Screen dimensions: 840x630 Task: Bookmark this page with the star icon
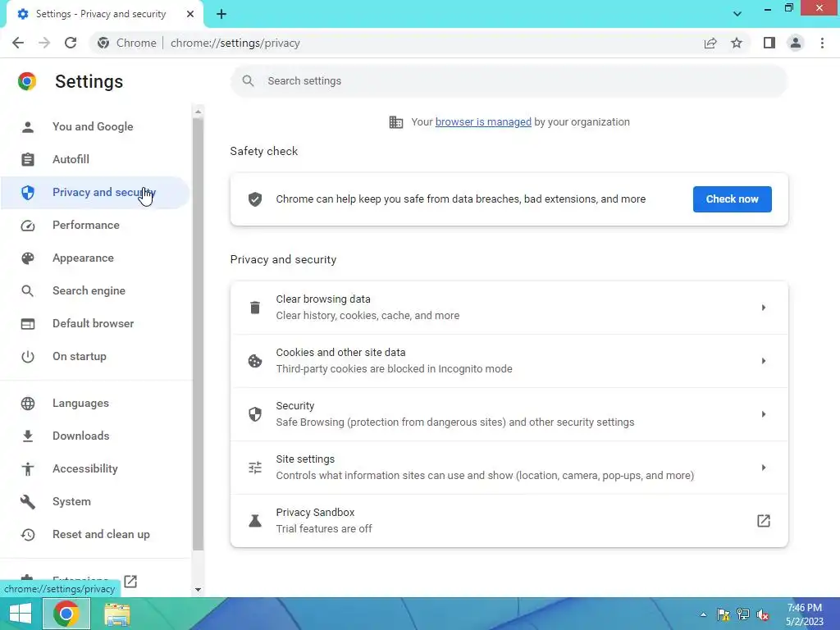737,43
